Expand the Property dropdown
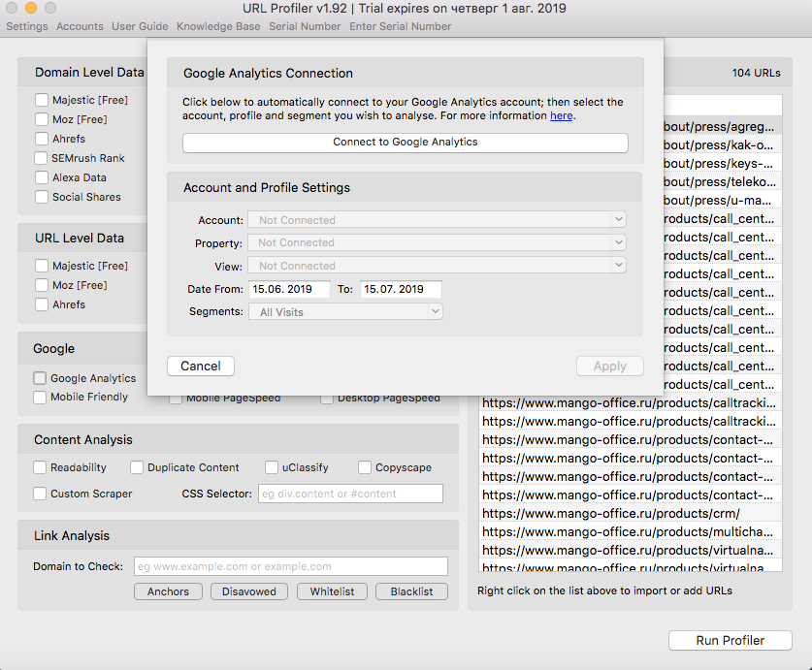The image size is (812, 670). click(x=437, y=242)
